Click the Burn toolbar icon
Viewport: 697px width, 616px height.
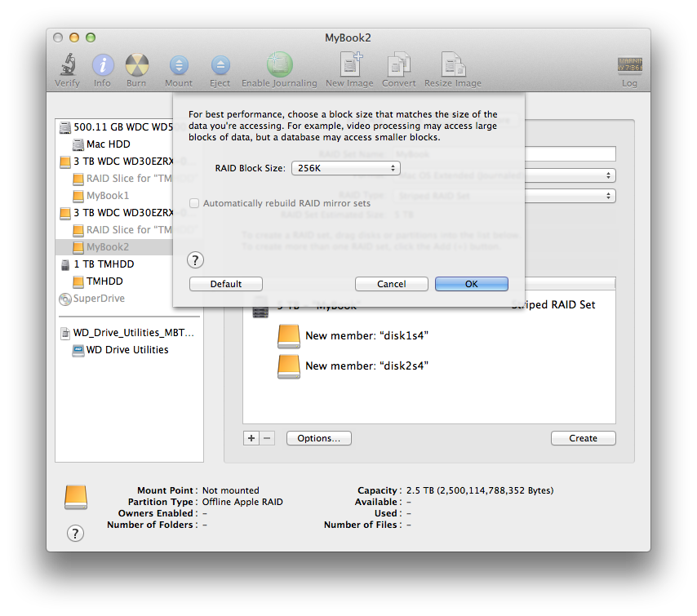136,65
